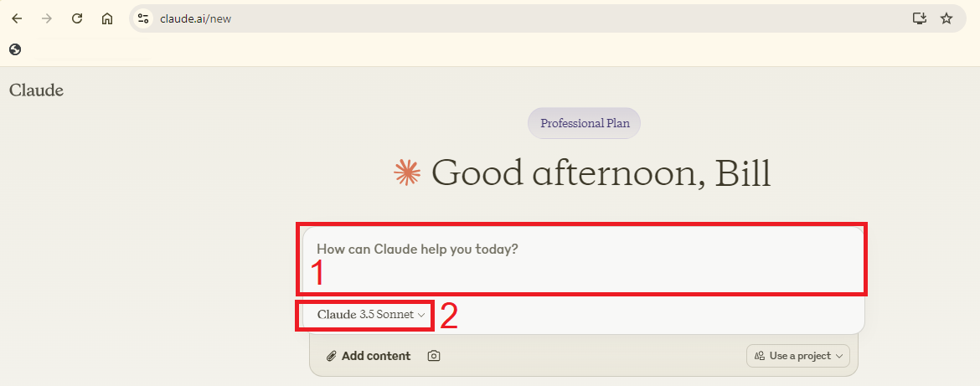Image resolution: width=980 pixels, height=386 pixels.
Task: Reload the claude.ai page
Action: pyautogui.click(x=77, y=18)
